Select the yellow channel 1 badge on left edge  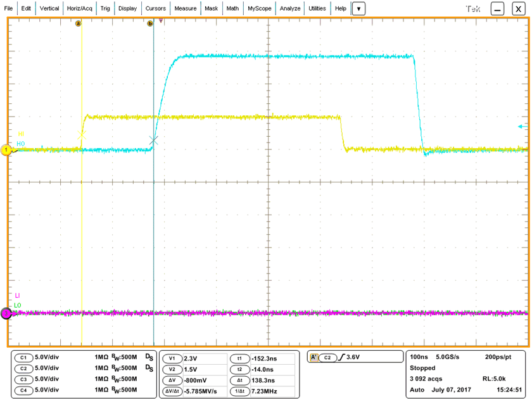(6, 150)
